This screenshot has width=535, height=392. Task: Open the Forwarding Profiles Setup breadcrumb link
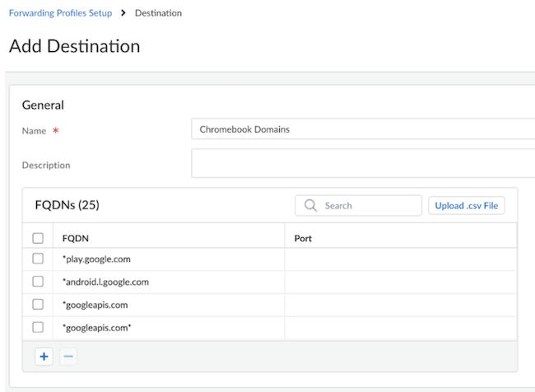60,13
